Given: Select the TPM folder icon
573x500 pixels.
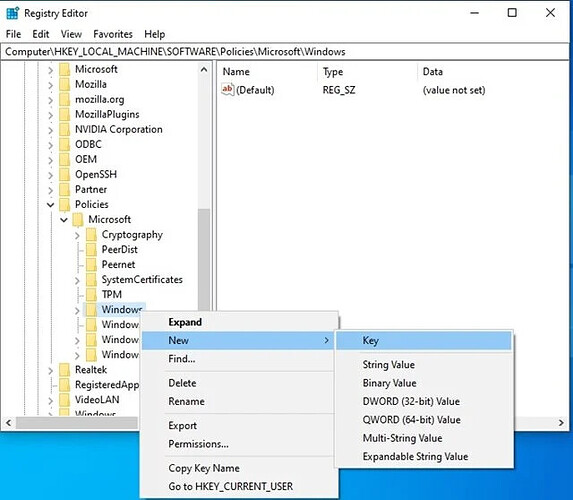Looking at the screenshot, I should coord(91,295).
